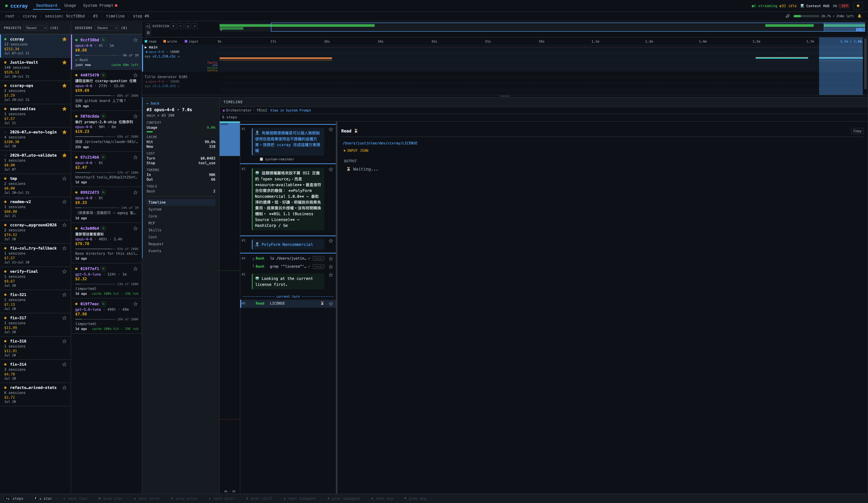This screenshot has width=868, height=503.
Task: Reset the overview zoom with the rotate icon
Action: pos(188,26)
